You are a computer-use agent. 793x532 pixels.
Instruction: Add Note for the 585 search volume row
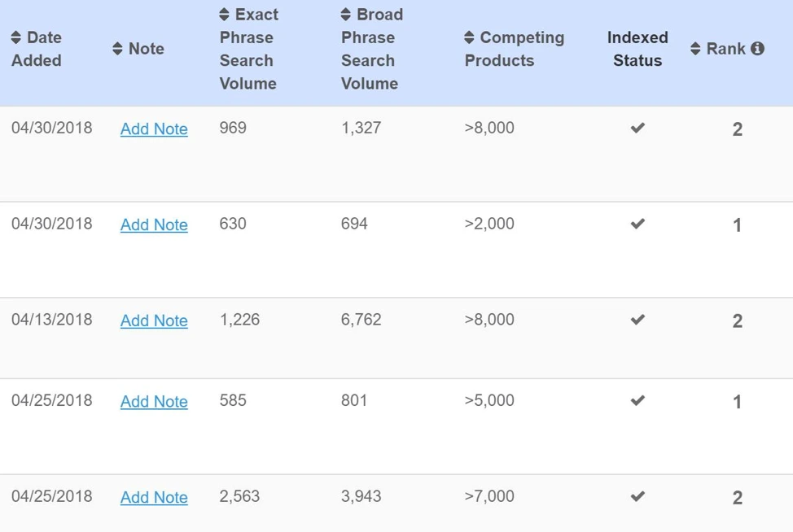pos(154,402)
